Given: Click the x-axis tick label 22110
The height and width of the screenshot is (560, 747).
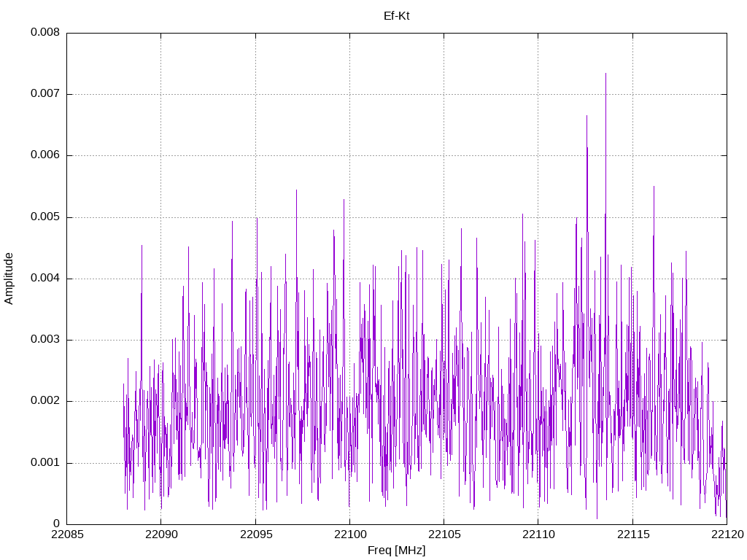Looking at the screenshot, I should click(x=538, y=534).
